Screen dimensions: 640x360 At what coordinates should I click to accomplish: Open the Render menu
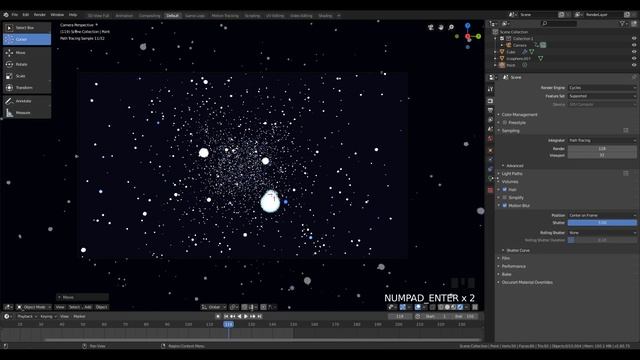tap(40, 15)
